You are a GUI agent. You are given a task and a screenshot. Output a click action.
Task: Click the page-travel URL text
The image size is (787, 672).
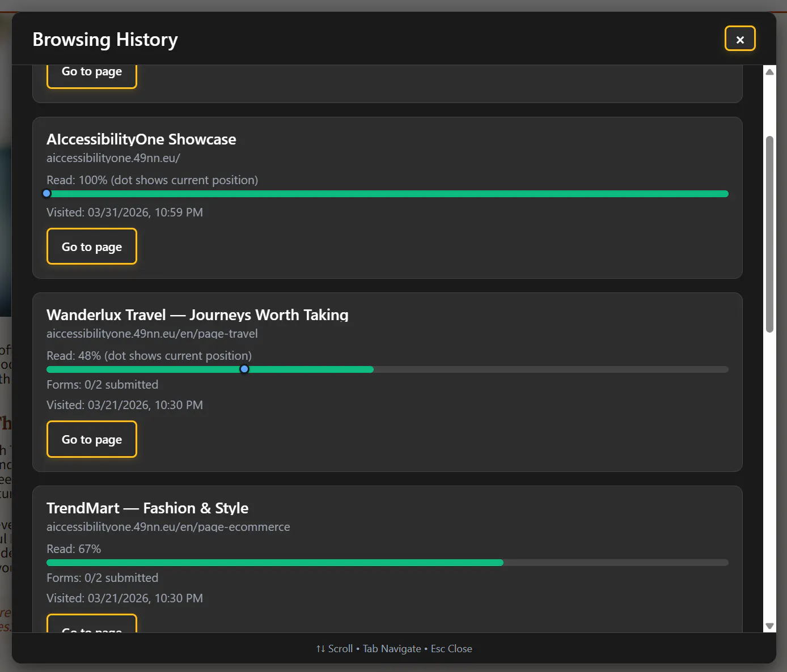(152, 334)
